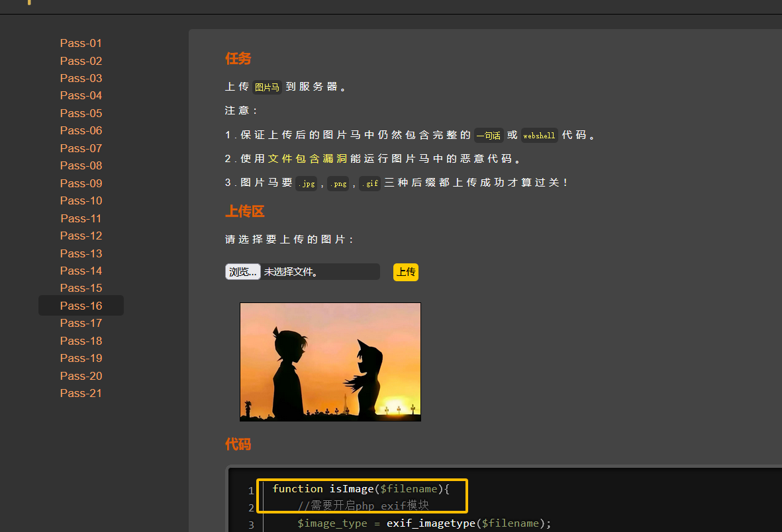
Task: Click the 请选择要上传的图片 label
Action: coord(289,240)
